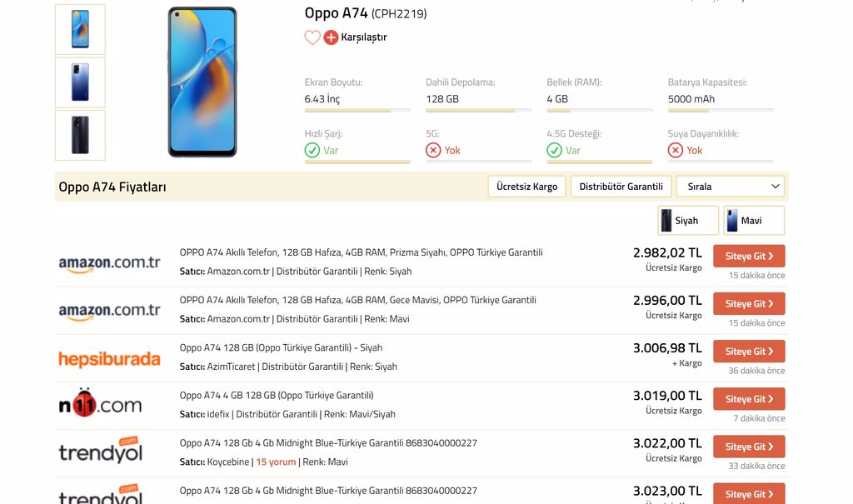
Task: Open the Prizma Siyahı Amazon listing title
Action: (x=362, y=252)
